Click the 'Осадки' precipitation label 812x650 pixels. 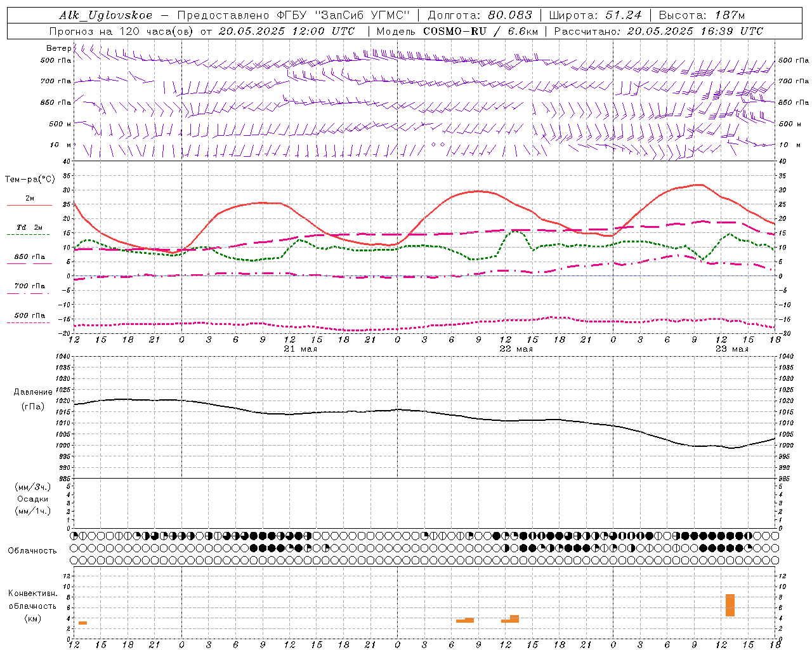click(33, 499)
